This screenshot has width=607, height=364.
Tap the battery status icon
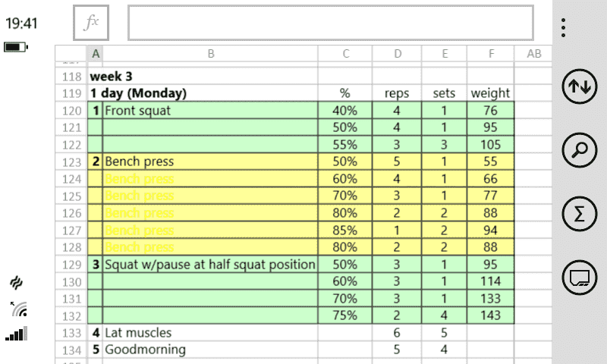[x=15, y=47]
